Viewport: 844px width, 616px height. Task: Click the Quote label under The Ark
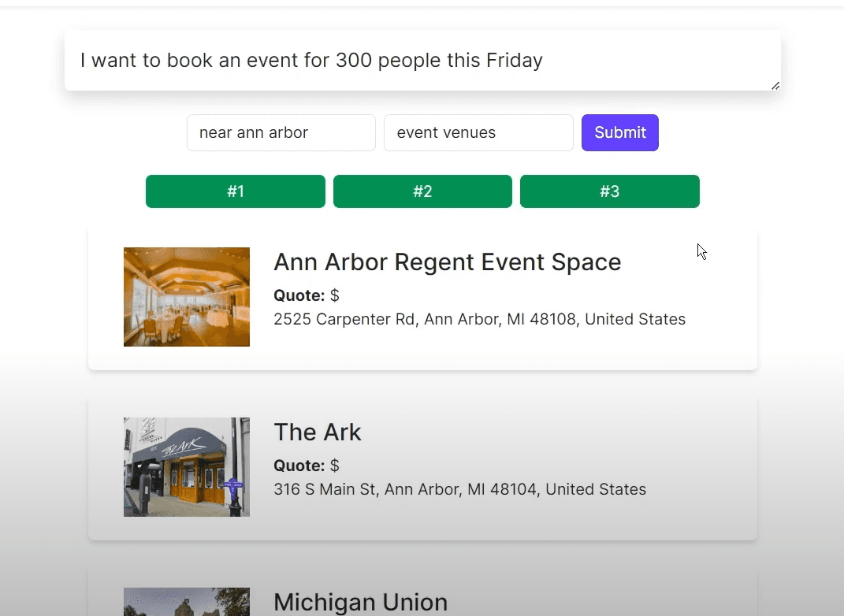[x=299, y=466]
